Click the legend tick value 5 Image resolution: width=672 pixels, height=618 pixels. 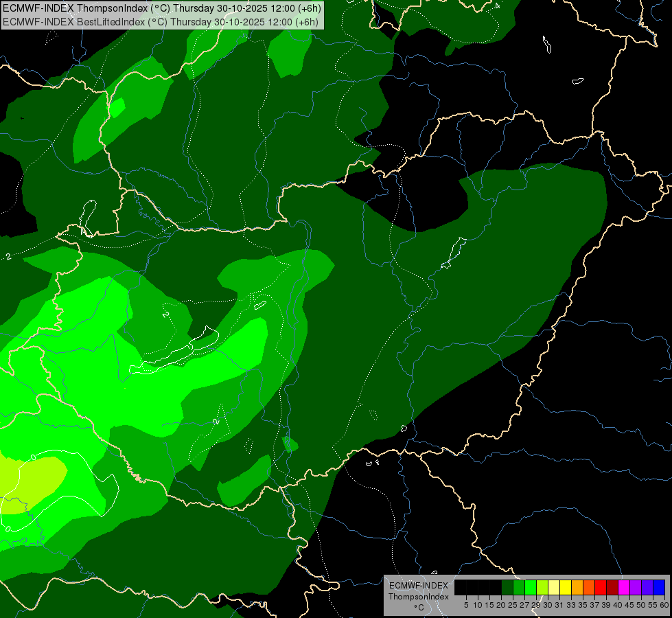pos(466,605)
